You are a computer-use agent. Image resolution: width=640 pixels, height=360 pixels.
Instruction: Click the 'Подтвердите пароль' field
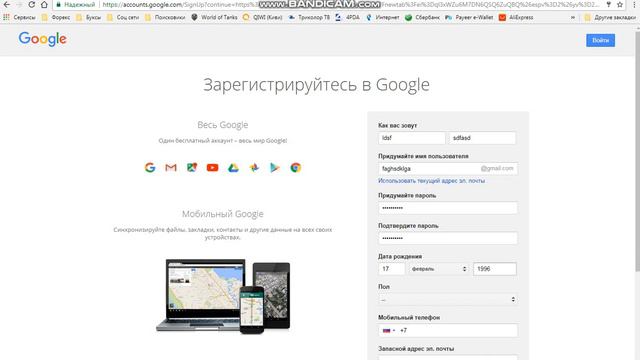coord(448,238)
